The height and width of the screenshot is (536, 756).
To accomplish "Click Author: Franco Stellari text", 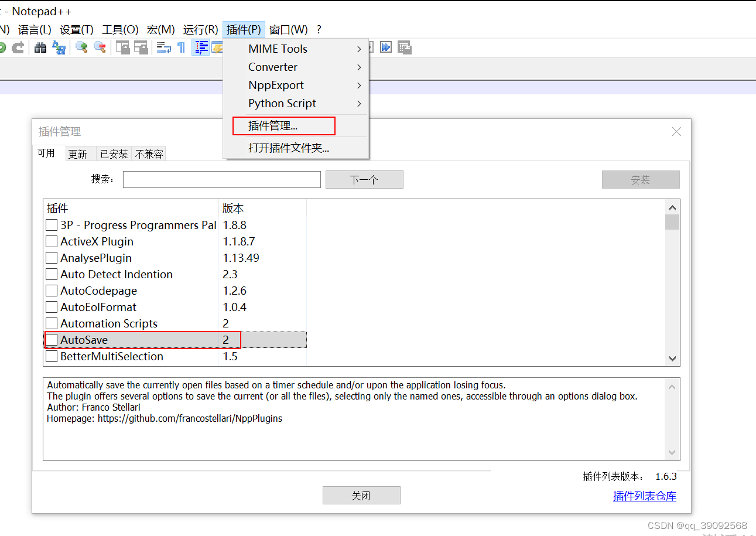I will [94, 407].
